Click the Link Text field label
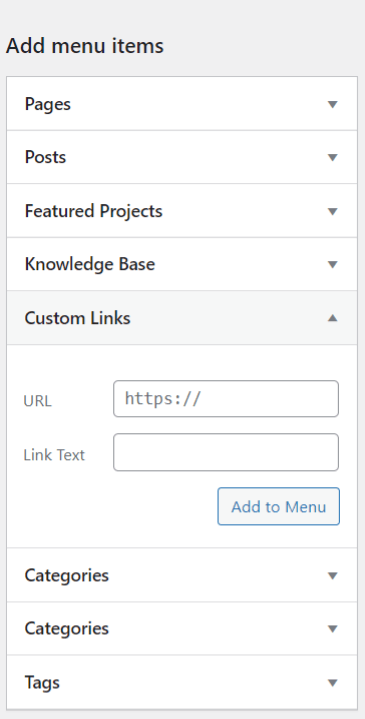 click(54, 455)
